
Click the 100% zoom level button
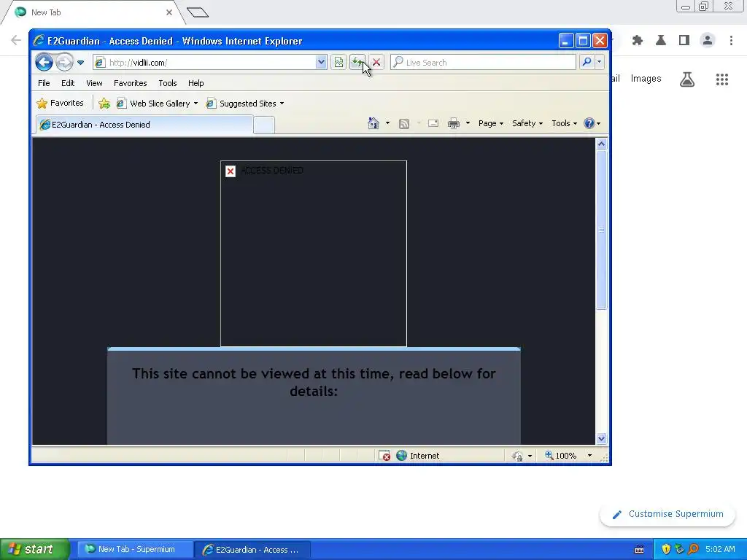(x=561, y=456)
